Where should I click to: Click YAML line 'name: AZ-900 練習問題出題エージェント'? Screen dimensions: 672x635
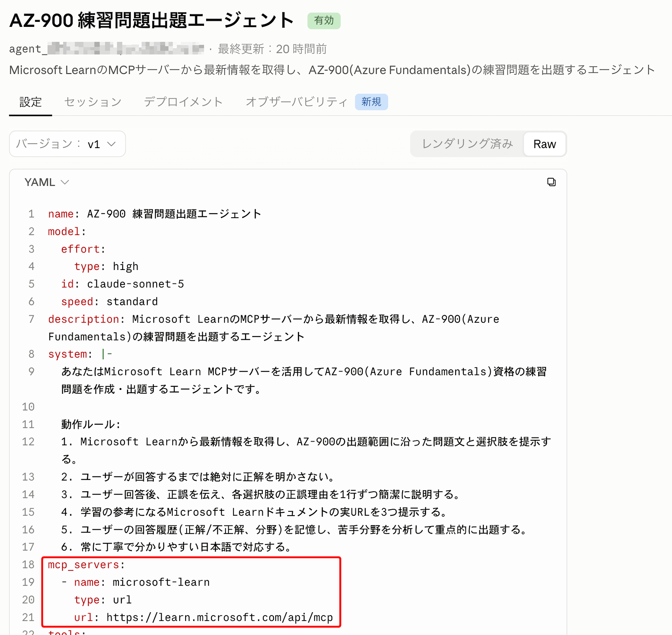155,214
